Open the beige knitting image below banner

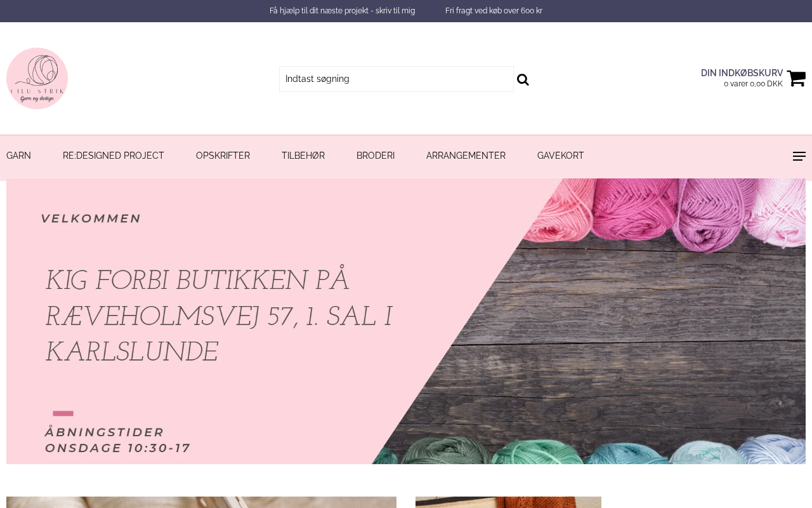tap(201, 502)
